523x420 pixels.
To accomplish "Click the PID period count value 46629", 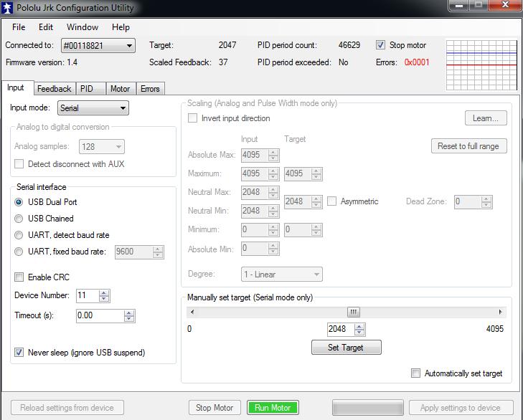I will pos(349,45).
